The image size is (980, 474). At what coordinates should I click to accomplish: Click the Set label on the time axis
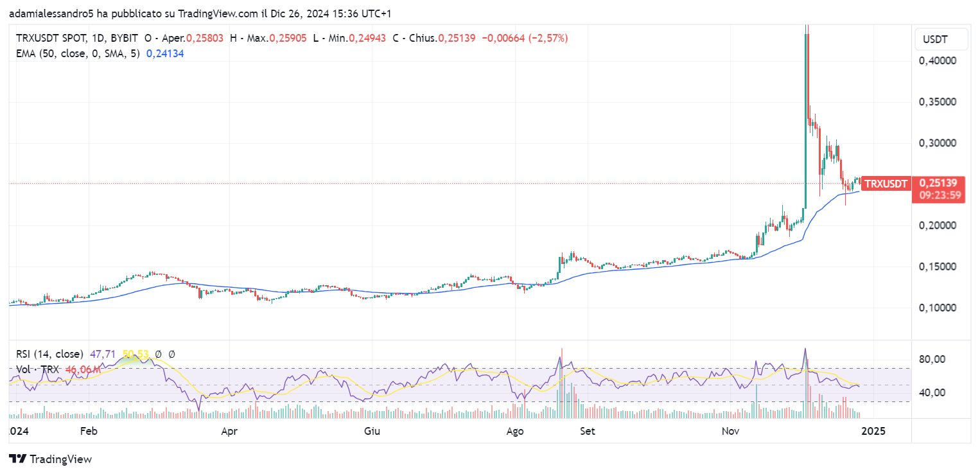(587, 431)
